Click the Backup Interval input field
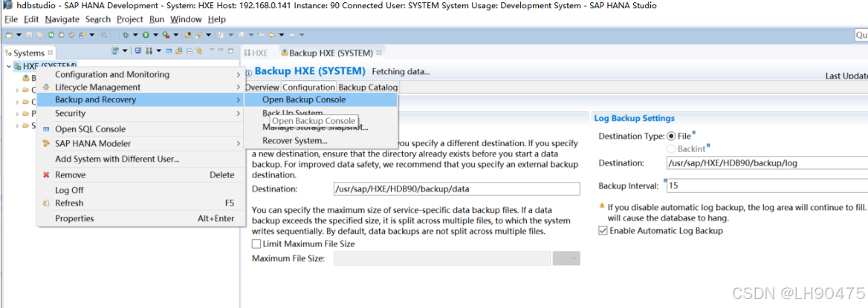Image resolution: width=868 pixels, height=308 pixels. click(767, 186)
